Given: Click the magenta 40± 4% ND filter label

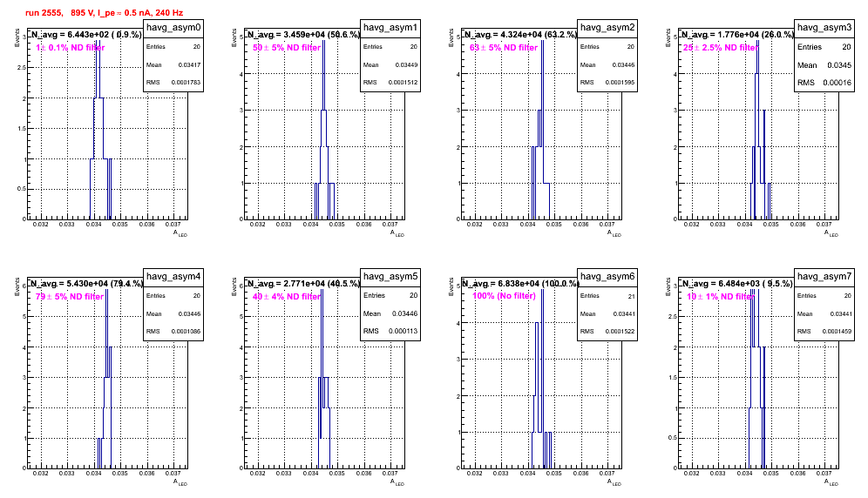Looking at the screenshot, I should [x=287, y=297].
